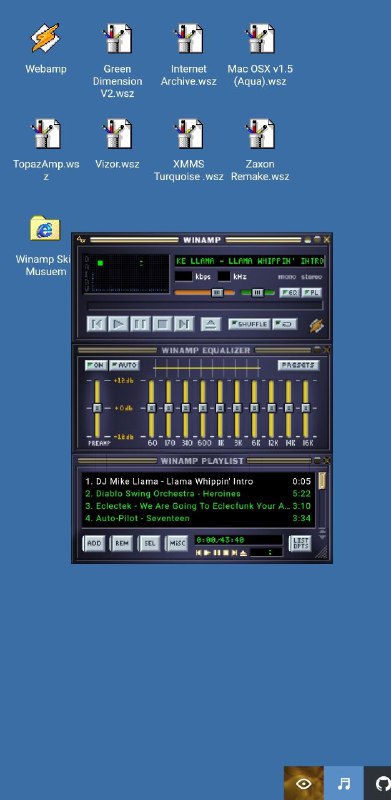Click the music note icon in bottom corner
The width and height of the screenshot is (391, 800).
[x=344, y=783]
